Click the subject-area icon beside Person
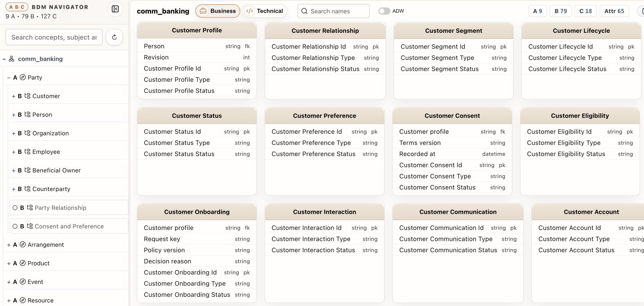This screenshot has width=644, height=306. (28, 115)
